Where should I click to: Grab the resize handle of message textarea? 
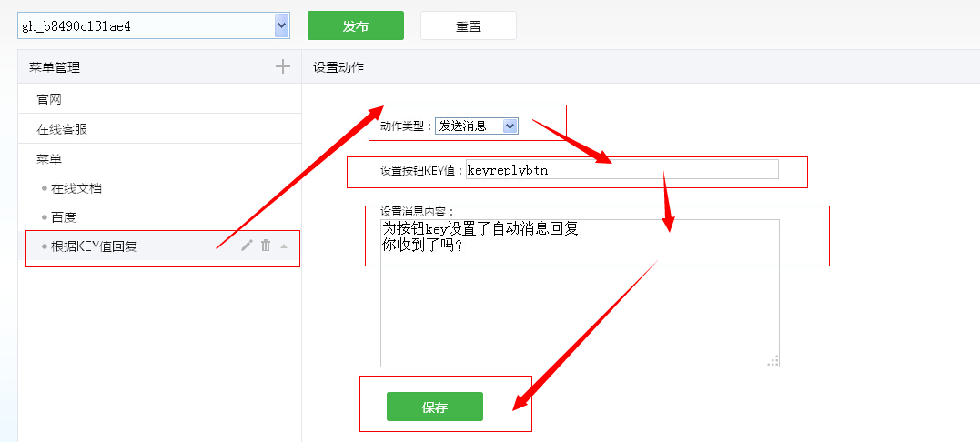(773, 361)
